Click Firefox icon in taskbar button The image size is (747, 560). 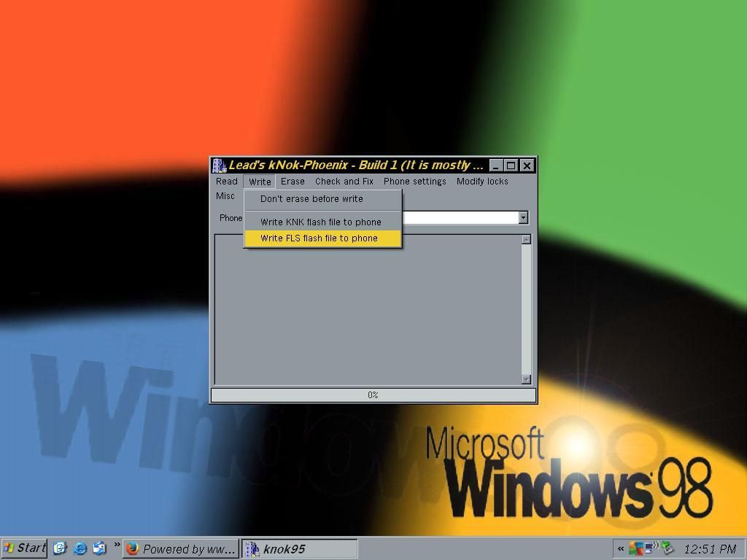[133, 549]
